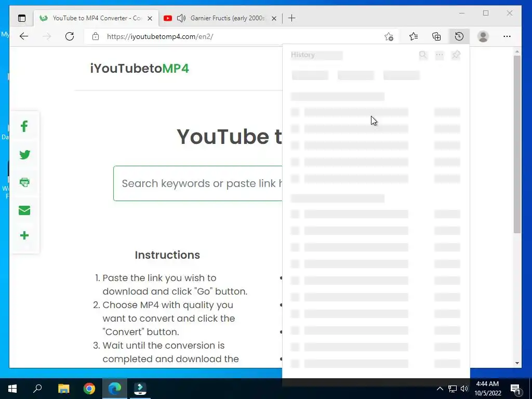Open more sharing options plus icon
This screenshot has width=532, height=399.
pyautogui.click(x=24, y=235)
